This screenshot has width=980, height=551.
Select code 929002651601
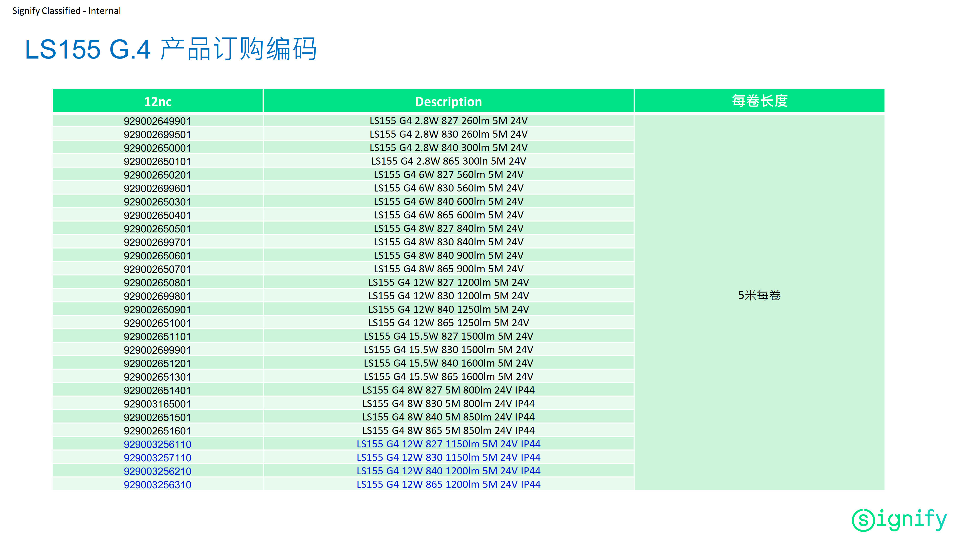(157, 431)
